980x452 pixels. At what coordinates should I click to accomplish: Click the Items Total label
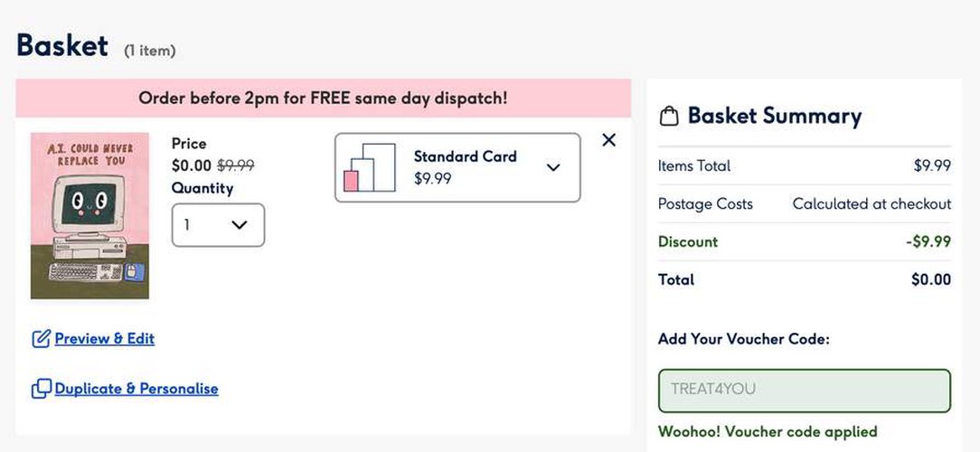click(x=694, y=165)
